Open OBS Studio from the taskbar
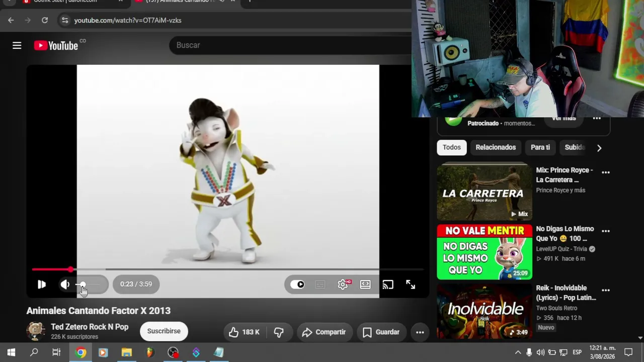The width and height of the screenshot is (644, 362). [x=173, y=352]
